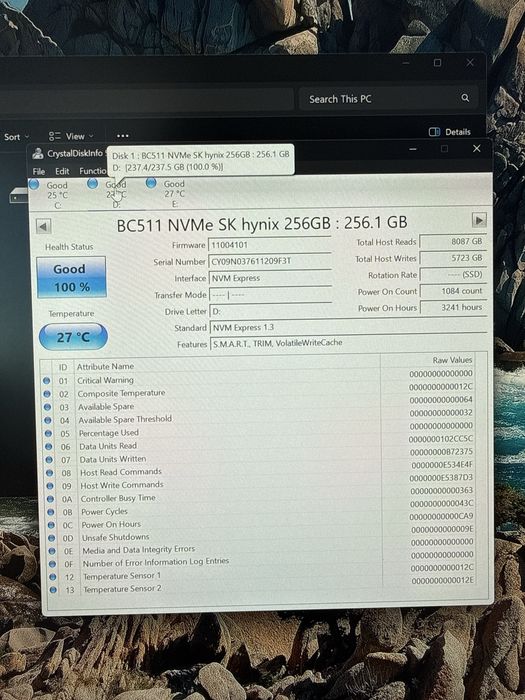Open the View dropdown in File Explorer
The height and width of the screenshot is (700, 525).
(x=71, y=136)
